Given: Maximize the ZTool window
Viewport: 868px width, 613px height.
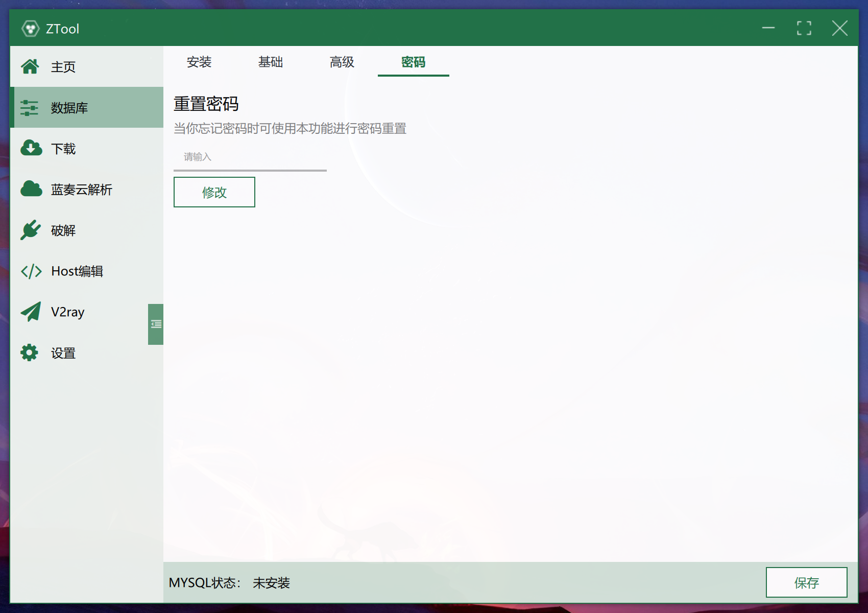Looking at the screenshot, I should 804,28.
